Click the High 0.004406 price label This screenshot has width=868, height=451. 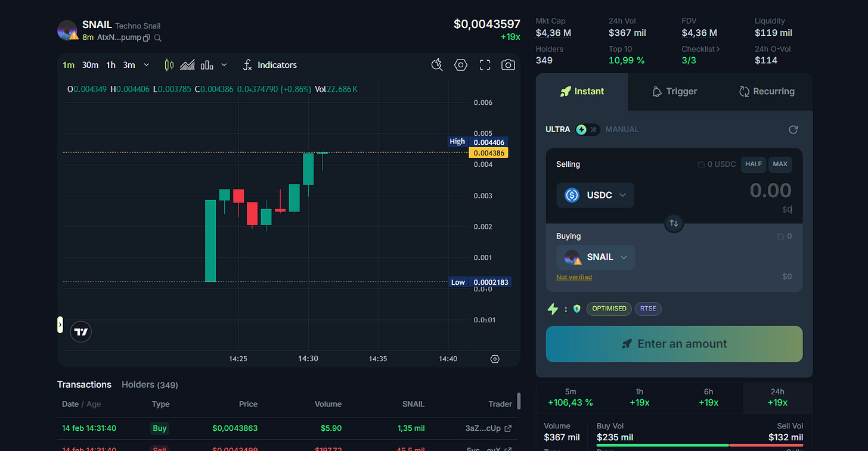coord(479,142)
